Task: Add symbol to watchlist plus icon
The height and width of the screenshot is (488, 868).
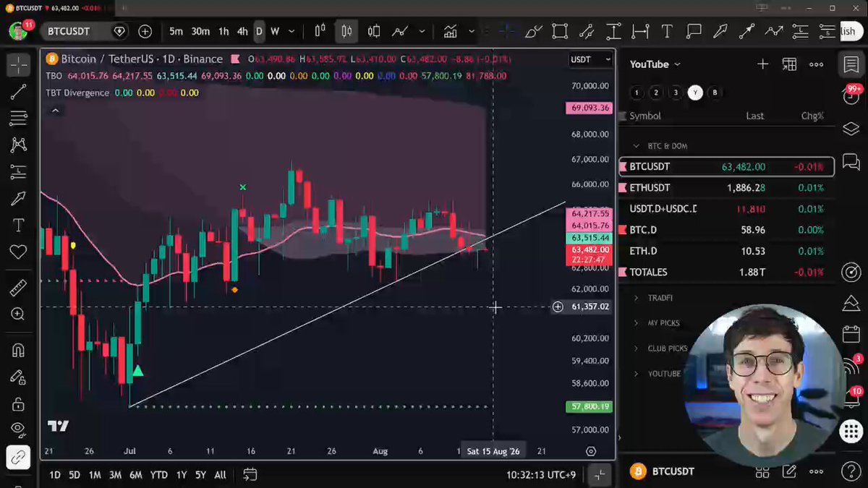Action: [762, 64]
